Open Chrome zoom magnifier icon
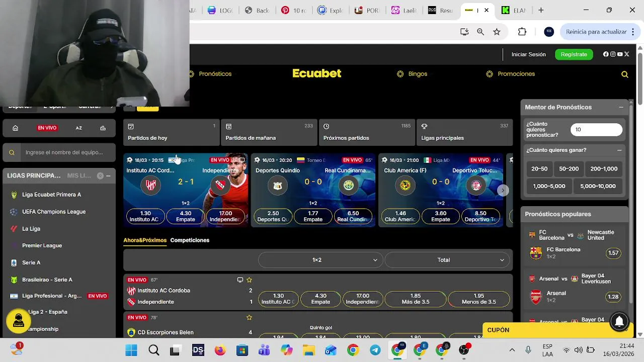This screenshot has width=644, height=362. point(480,32)
